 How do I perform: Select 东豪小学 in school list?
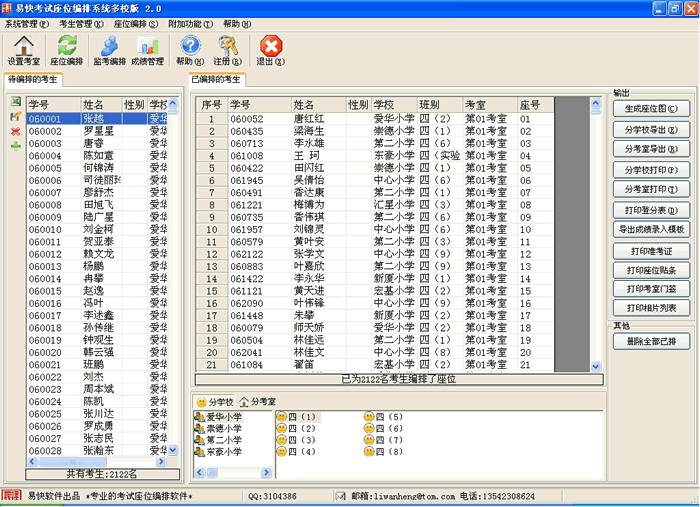(x=218, y=452)
